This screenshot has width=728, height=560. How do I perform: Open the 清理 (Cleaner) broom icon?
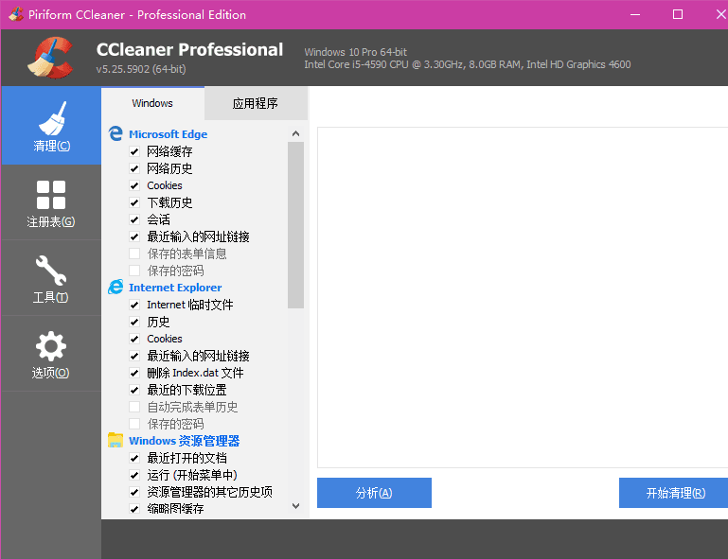(x=51, y=120)
